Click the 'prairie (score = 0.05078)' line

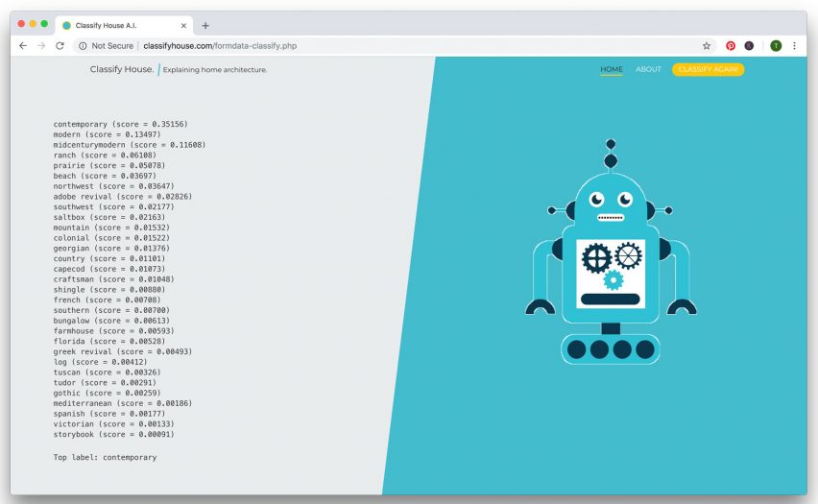click(x=109, y=165)
